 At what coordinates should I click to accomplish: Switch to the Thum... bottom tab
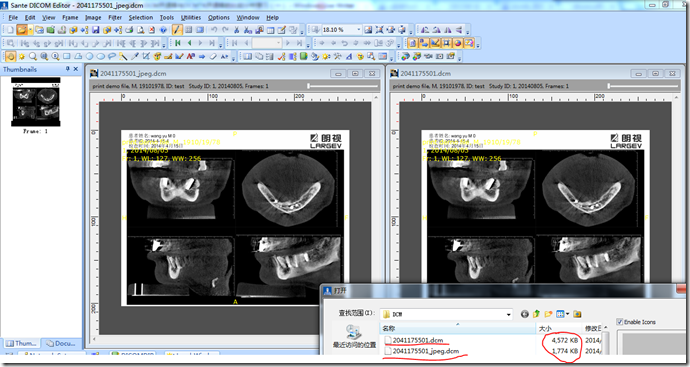pos(21,343)
